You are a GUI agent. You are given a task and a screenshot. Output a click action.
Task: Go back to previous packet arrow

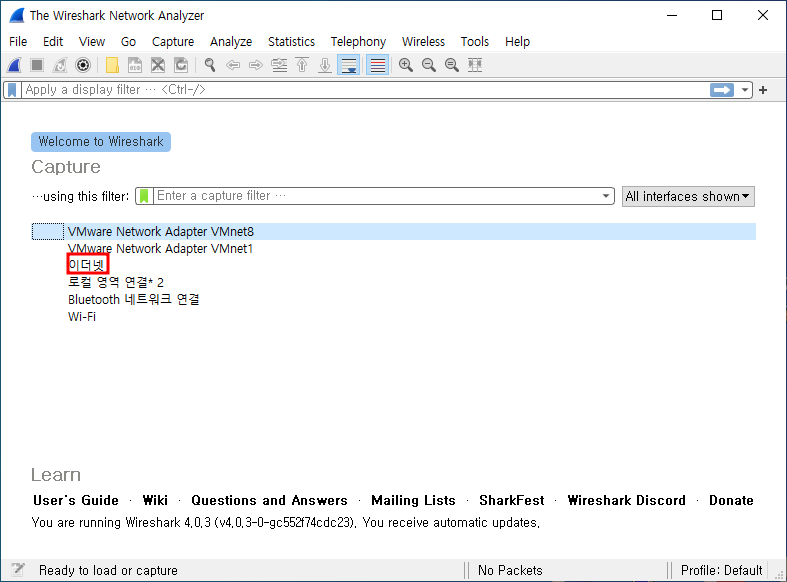pos(233,65)
